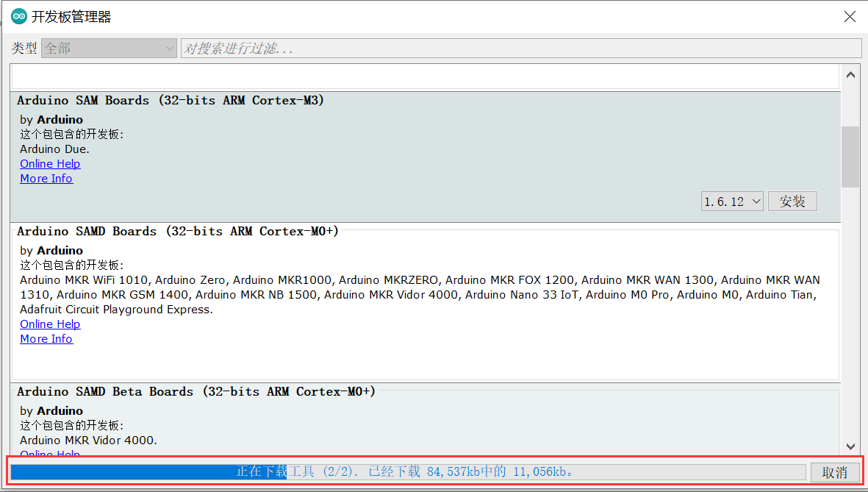
Task: Open More Info link under Arduino SAMD Boards
Action: point(46,339)
